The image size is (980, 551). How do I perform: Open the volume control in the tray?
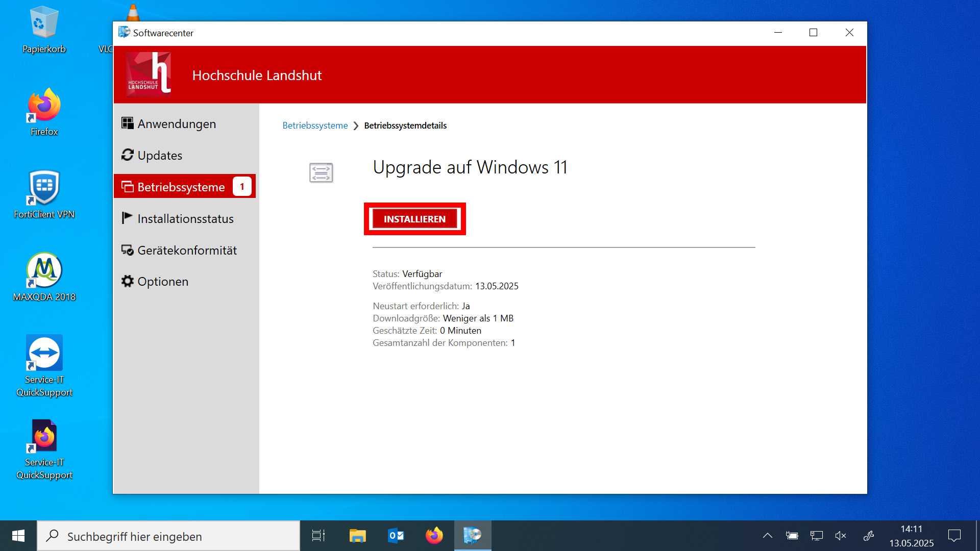point(841,536)
